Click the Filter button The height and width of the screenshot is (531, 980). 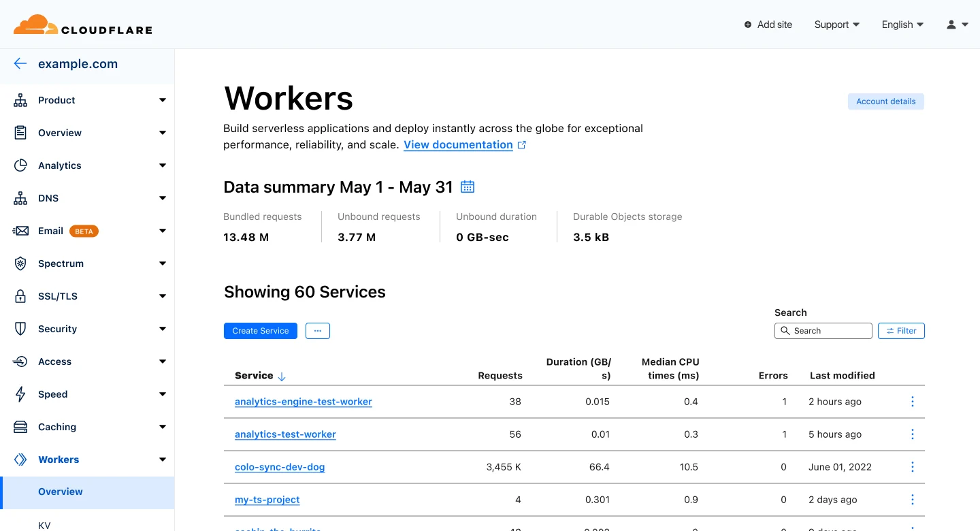pyautogui.click(x=901, y=331)
